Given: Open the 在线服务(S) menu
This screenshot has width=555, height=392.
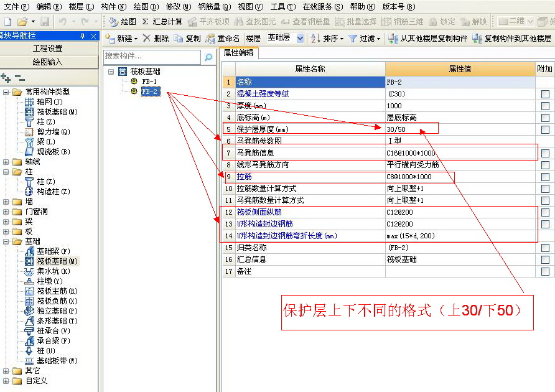Looking at the screenshot, I should (x=323, y=7).
